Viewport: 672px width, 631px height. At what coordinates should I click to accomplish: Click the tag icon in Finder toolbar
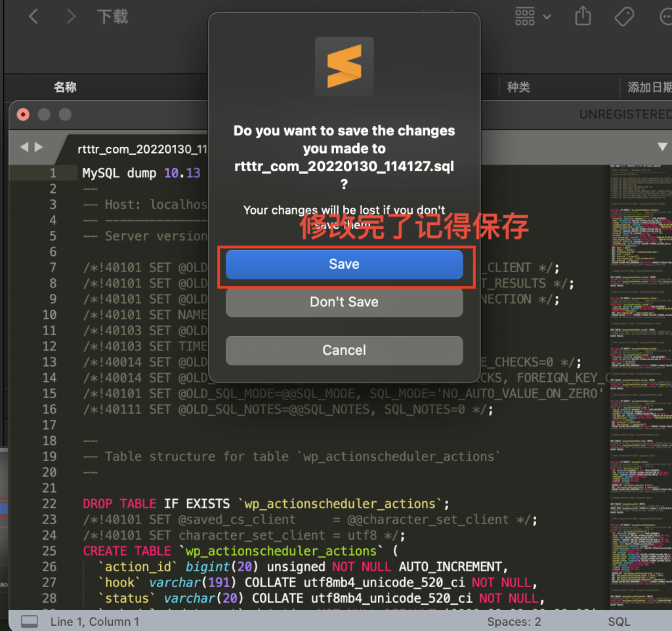[x=624, y=16]
